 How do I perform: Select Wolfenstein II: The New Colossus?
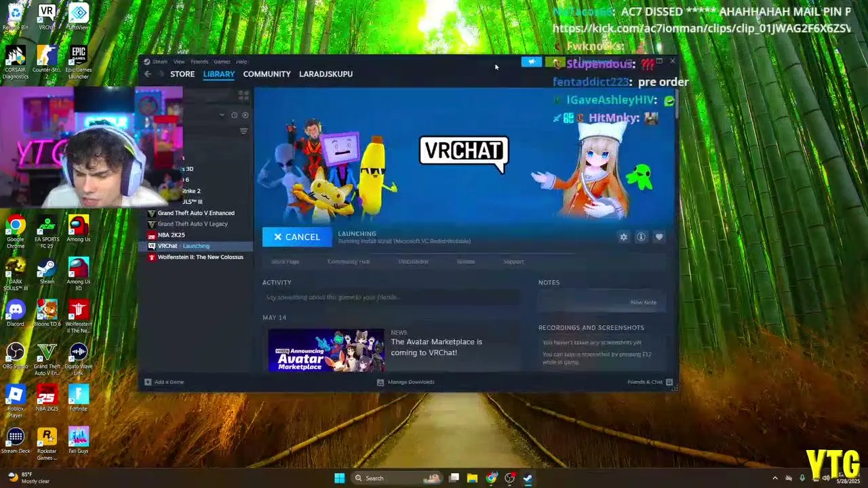click(200, 257)
